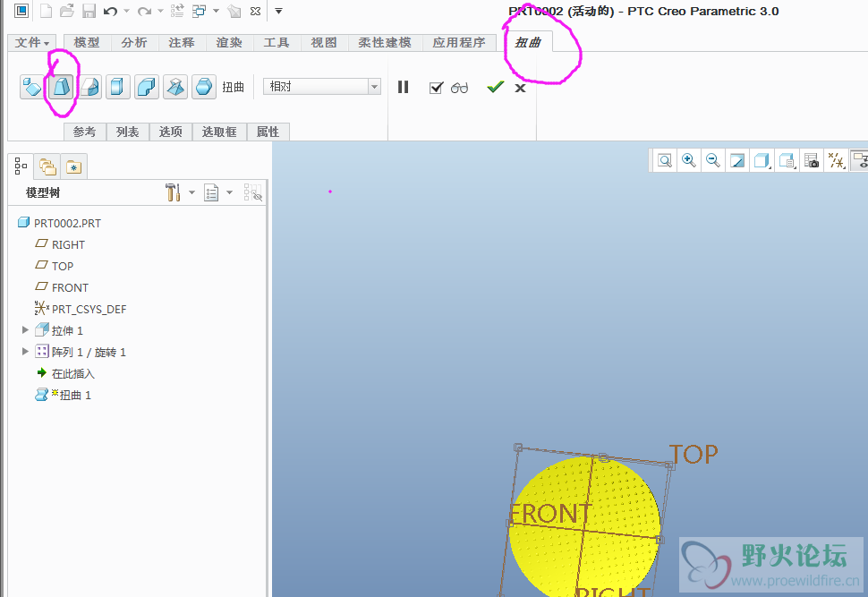Select the Spine warp tool

89,87
